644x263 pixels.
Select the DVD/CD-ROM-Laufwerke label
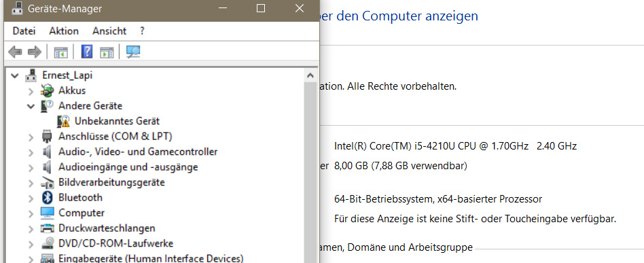click(x=115, y=243)
